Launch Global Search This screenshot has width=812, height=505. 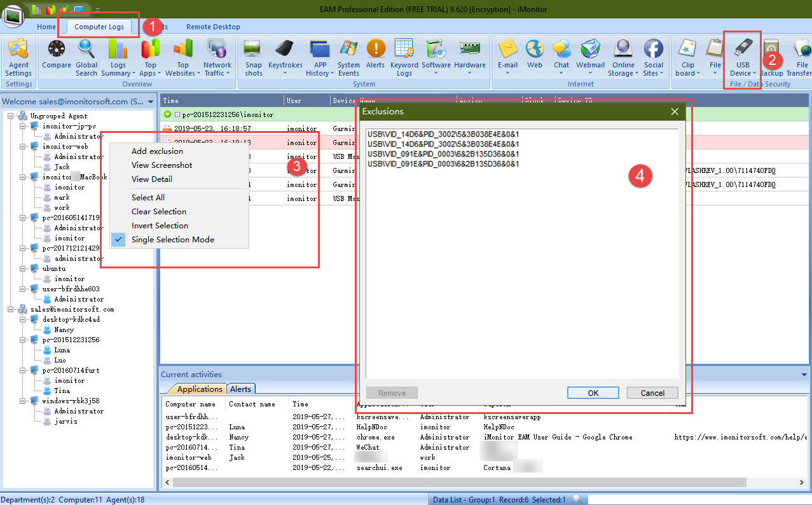tap(86, 57)
